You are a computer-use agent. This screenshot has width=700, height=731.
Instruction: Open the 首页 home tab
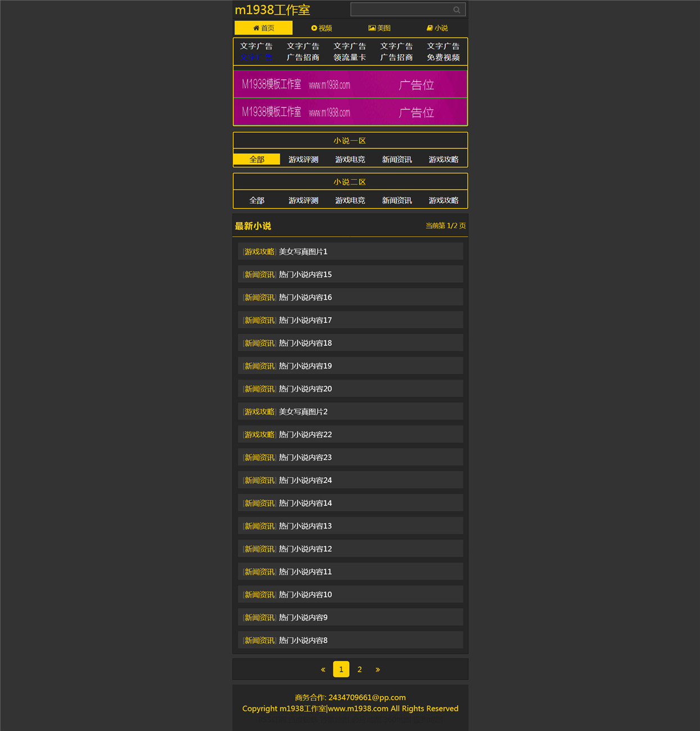[x=263, y=28]
